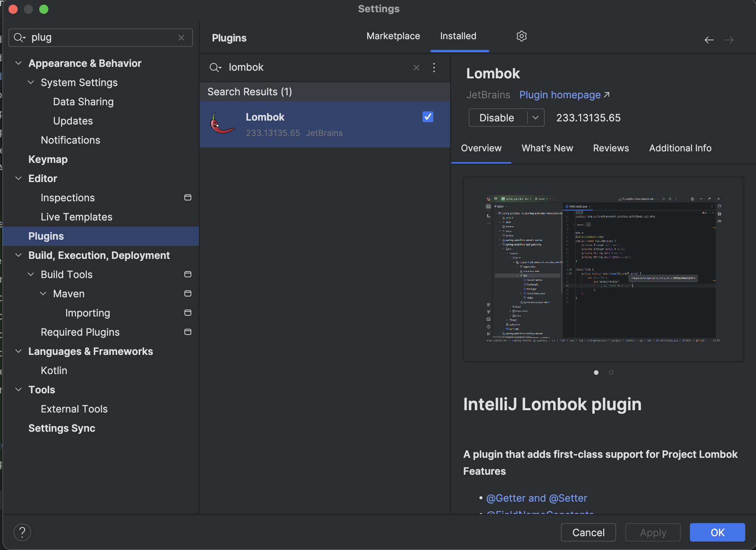The width and height of the screenshot is (756, 550).
Task: Select the first screenshot carousel dot
Action: (596, 372)
